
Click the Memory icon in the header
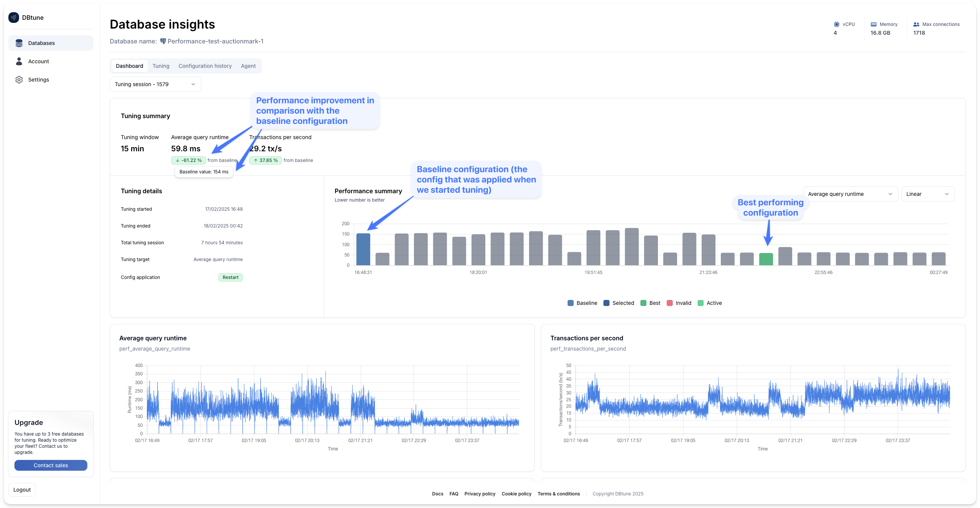(874, 24)
